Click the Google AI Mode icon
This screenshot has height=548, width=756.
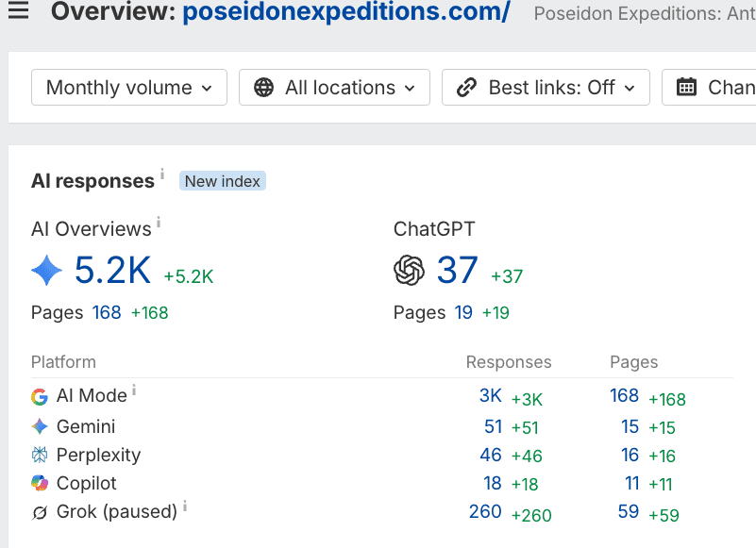40,397
